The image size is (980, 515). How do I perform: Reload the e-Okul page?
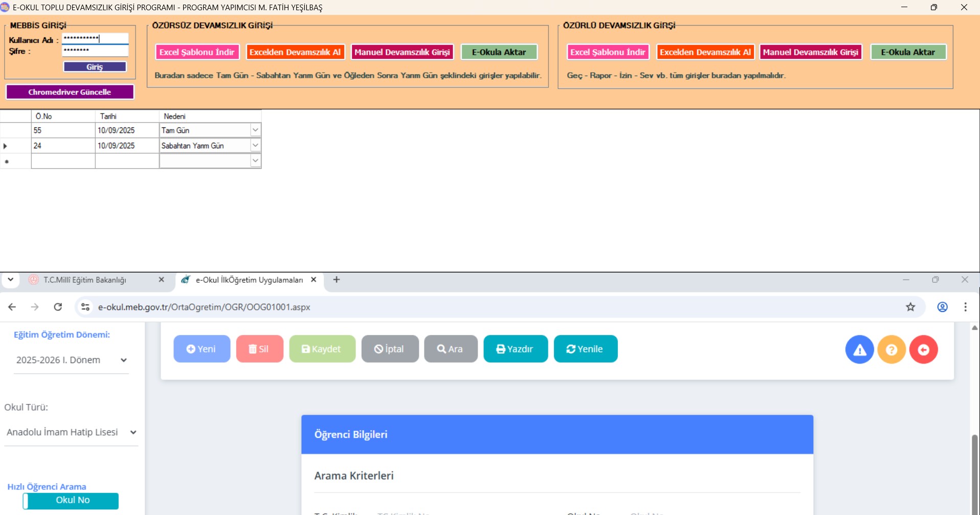pos(58,307)
